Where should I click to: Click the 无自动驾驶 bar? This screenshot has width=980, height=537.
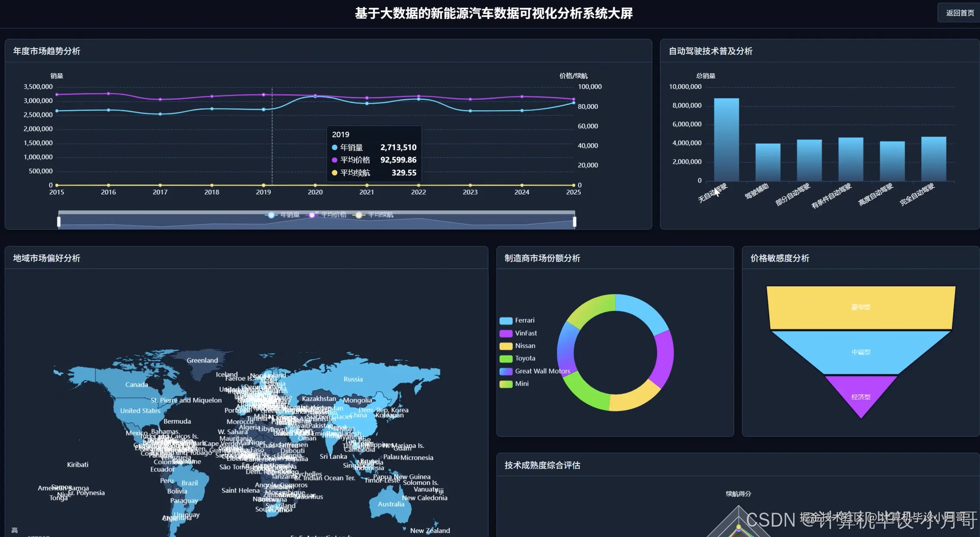(726, 140)
